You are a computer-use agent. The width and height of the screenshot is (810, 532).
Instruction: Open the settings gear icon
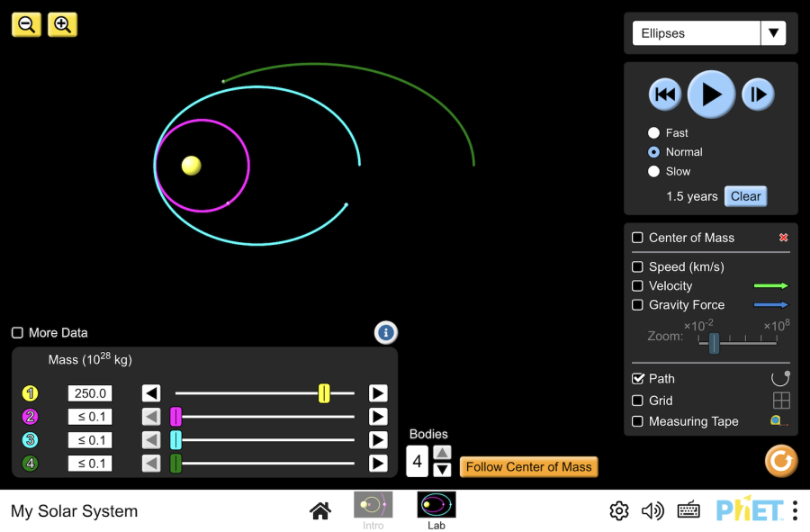point(619,510)
